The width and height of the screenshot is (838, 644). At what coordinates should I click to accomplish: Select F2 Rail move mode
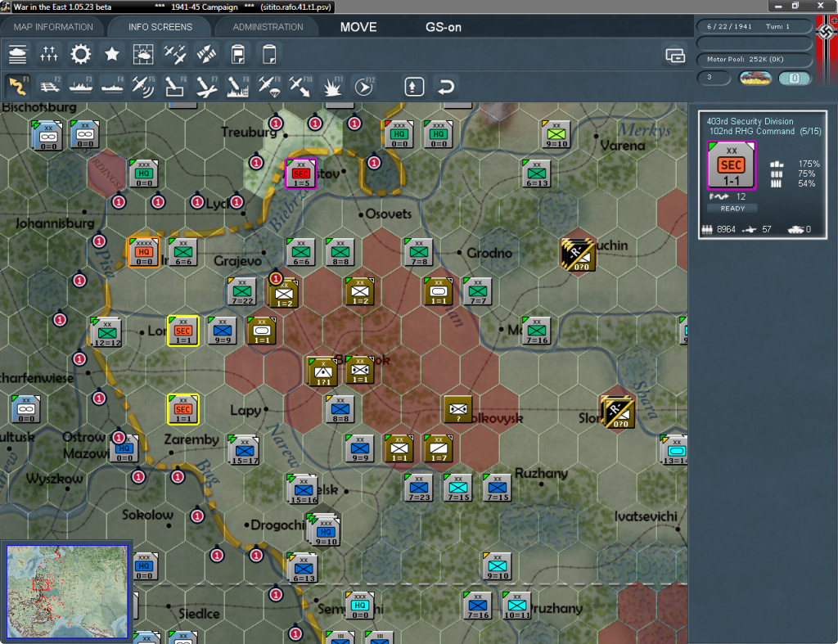pos(49,86)
